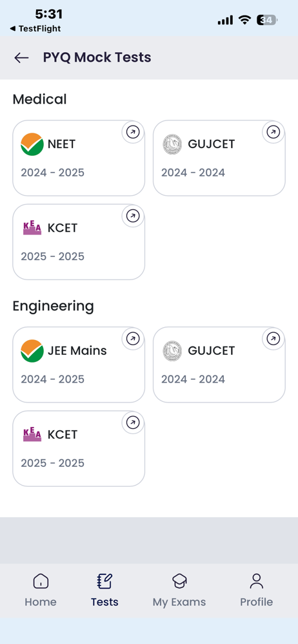Tap the back arrow icon
Viewport: 298px width, 644px height.
[21, 58]
